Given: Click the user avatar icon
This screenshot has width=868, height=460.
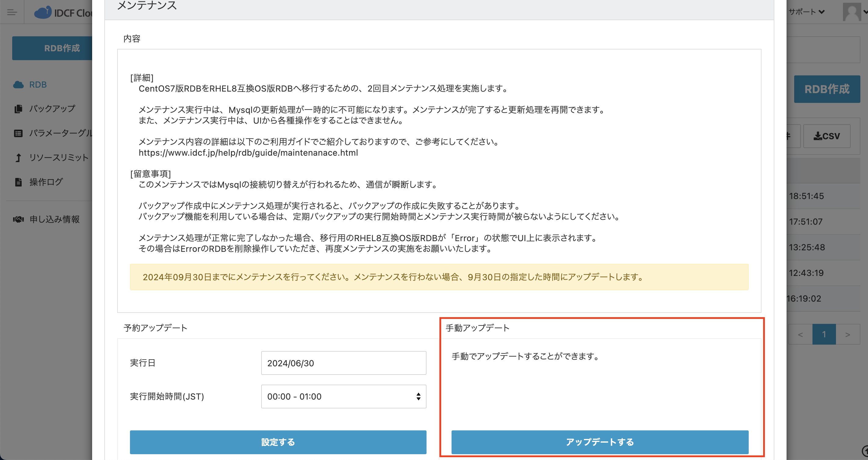Looking at the screenshot, I should pos(852,12).
